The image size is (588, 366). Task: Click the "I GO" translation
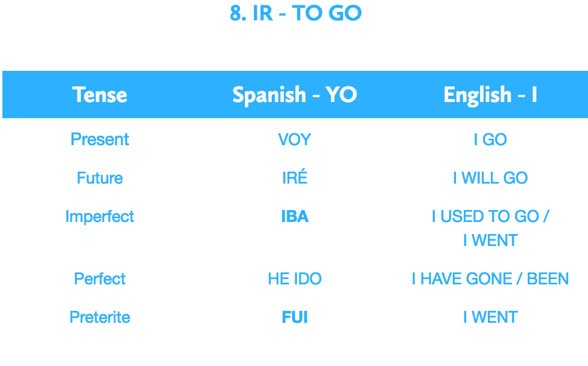point(490,140)
